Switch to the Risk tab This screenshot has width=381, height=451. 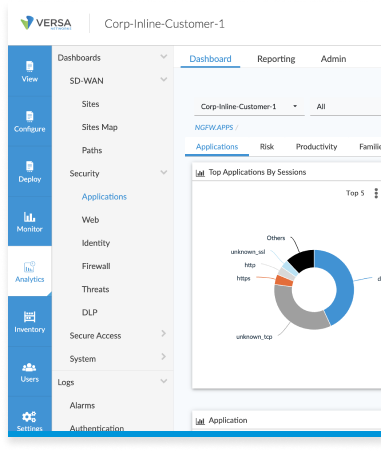[267, 147]
